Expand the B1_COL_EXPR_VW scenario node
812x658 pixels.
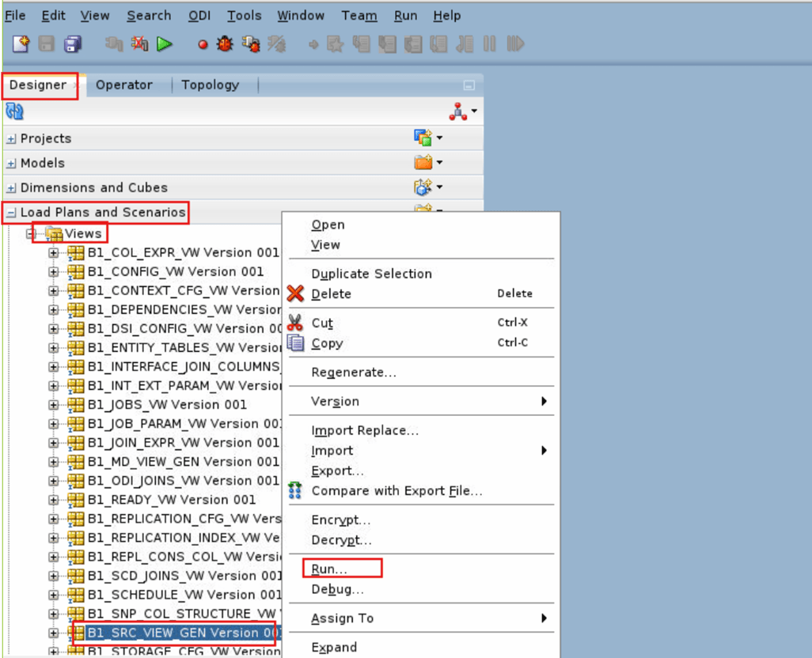(53, 253)
